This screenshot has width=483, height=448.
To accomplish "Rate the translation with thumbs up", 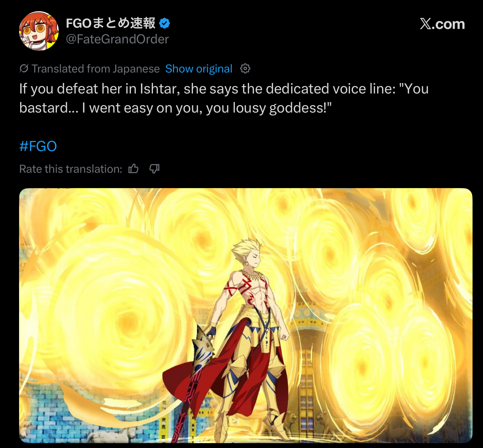I will [133, 169].
